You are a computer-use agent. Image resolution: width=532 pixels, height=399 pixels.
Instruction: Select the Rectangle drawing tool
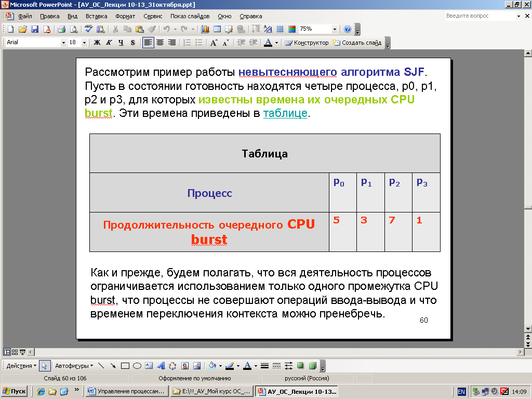click(x=125, y=366)
